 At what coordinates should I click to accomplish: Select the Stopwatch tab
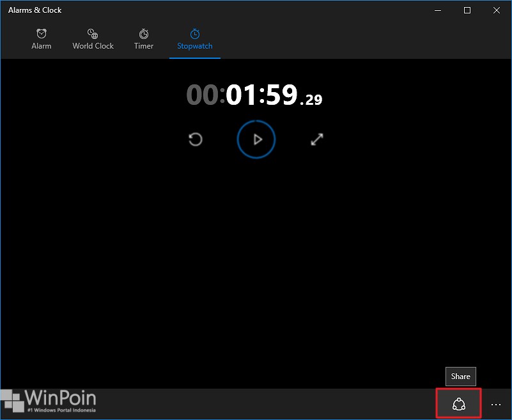194,39
